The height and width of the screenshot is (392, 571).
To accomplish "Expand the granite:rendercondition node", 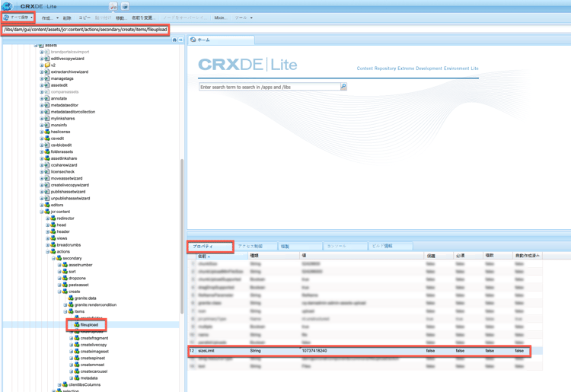I will [x=65, y=305].
